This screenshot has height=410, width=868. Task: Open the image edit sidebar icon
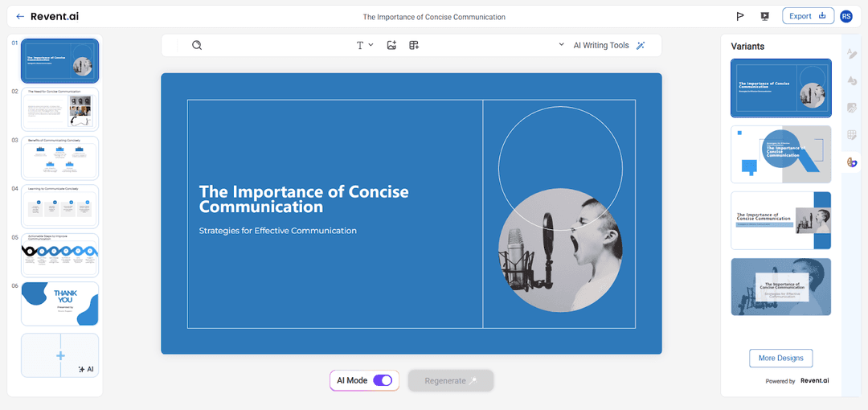point(851,108)
